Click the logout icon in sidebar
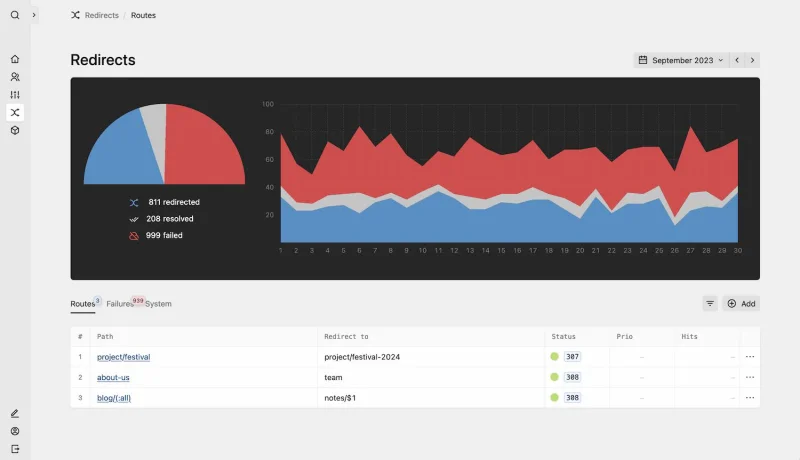 pyautogui.click(x=15, y=449)
